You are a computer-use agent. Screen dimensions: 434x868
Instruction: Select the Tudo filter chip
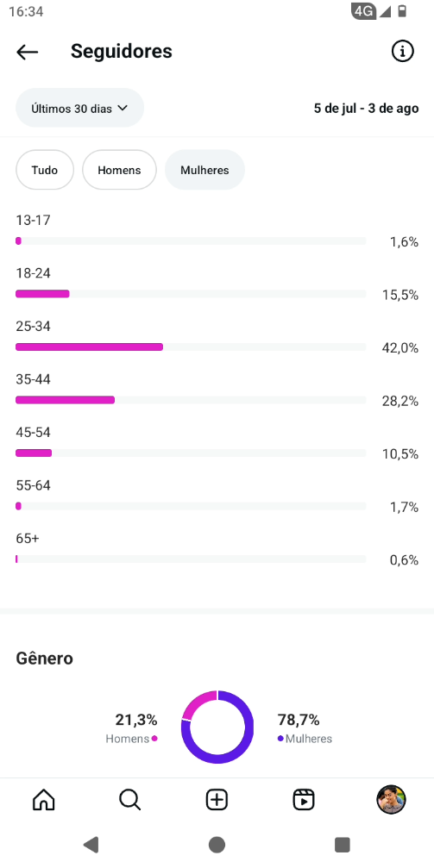45,170
